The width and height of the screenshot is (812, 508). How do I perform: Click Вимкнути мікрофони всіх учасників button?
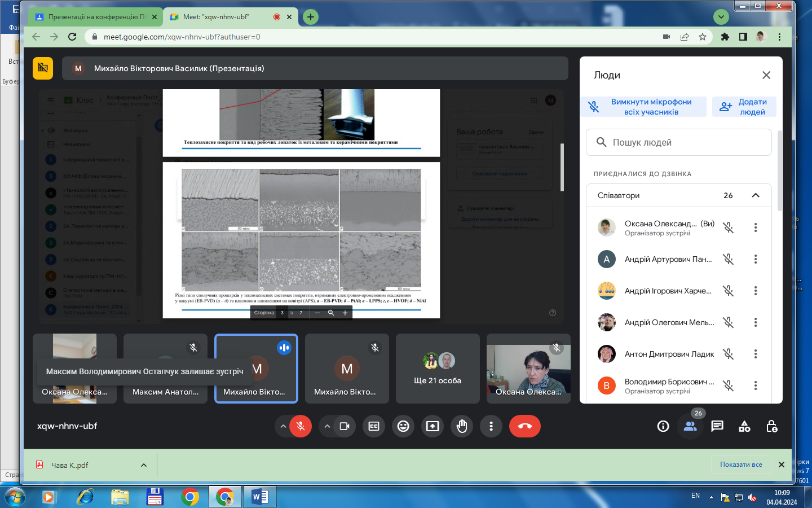(x=643, y=107)
